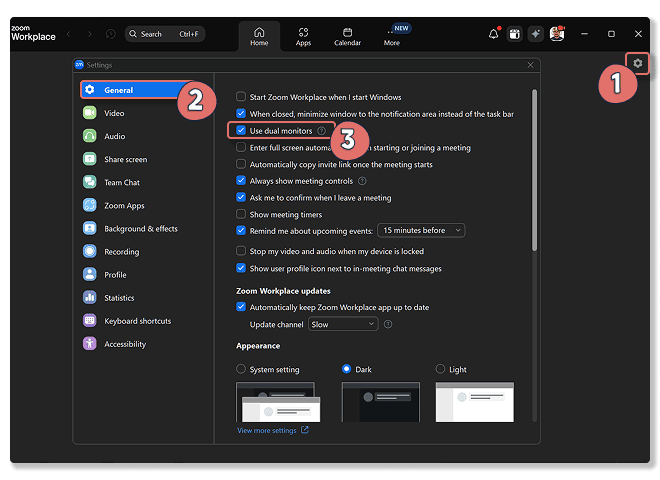The image size is (660, 480).
Task: Open the history clock icon
Action: (110, 34)
